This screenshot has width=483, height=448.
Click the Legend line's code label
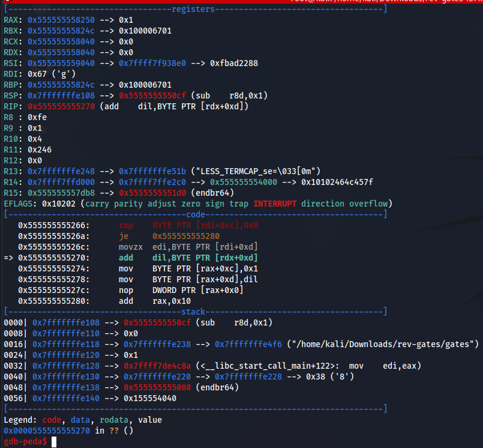52,420
